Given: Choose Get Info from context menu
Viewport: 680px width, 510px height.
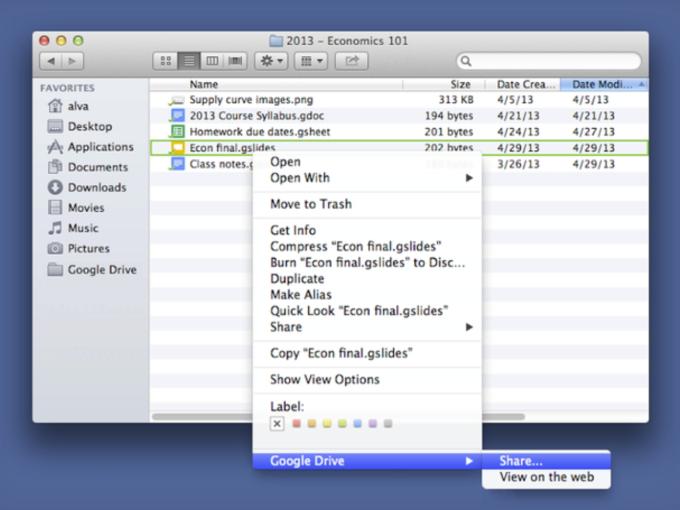Looking at the screenshot, I should (x=367, y=230).
